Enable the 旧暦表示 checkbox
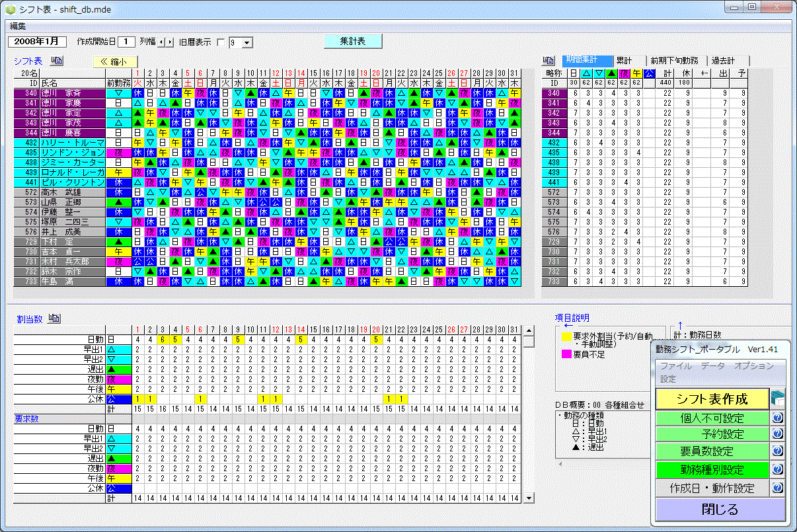The height and width of the screenshot is (532, 797). point(221,42)
